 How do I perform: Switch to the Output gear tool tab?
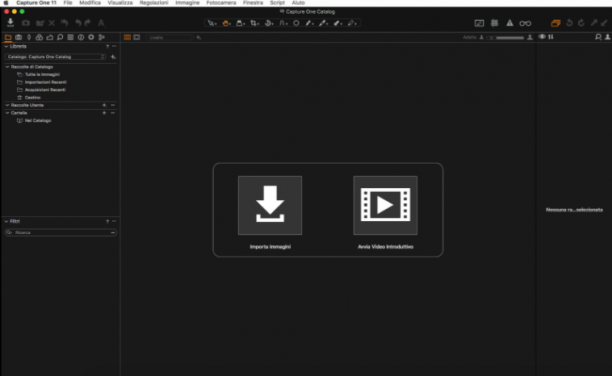click(91, 37)
